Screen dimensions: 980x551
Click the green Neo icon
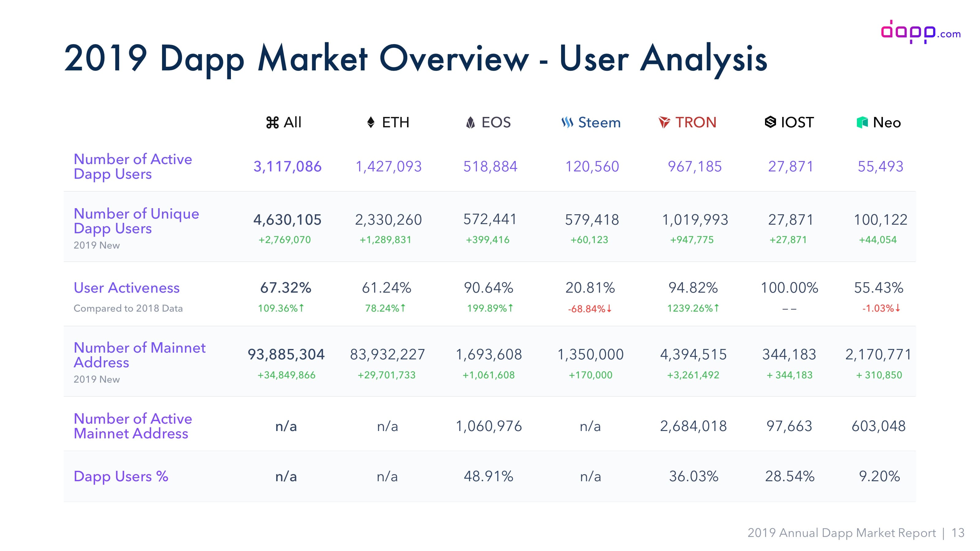(x=862, y=122)
